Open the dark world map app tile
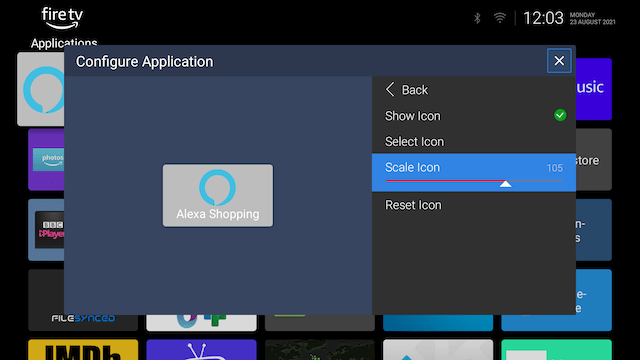The width and height of the screenshot is (640, 360). pyautogui.click(x=320, y=349)
